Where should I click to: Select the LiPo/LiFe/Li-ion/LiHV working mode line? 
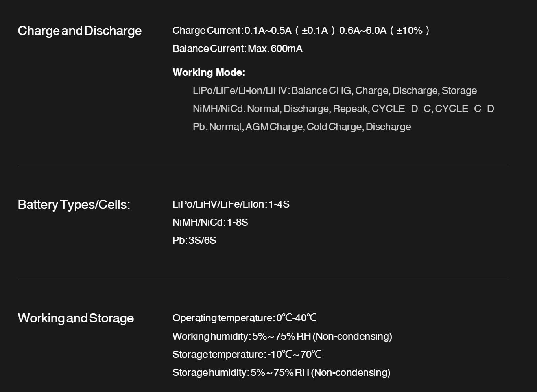pyautogui.click(x=334, y=90)
